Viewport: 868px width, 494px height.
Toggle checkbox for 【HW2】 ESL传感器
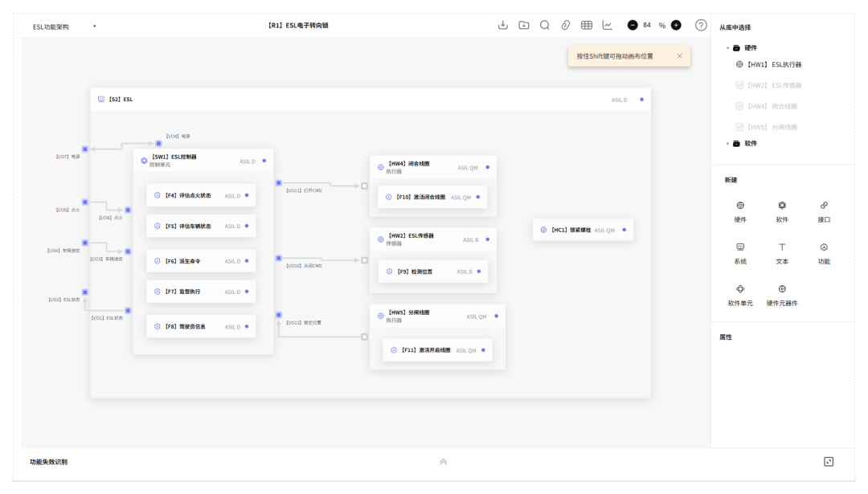click(739, 85)
